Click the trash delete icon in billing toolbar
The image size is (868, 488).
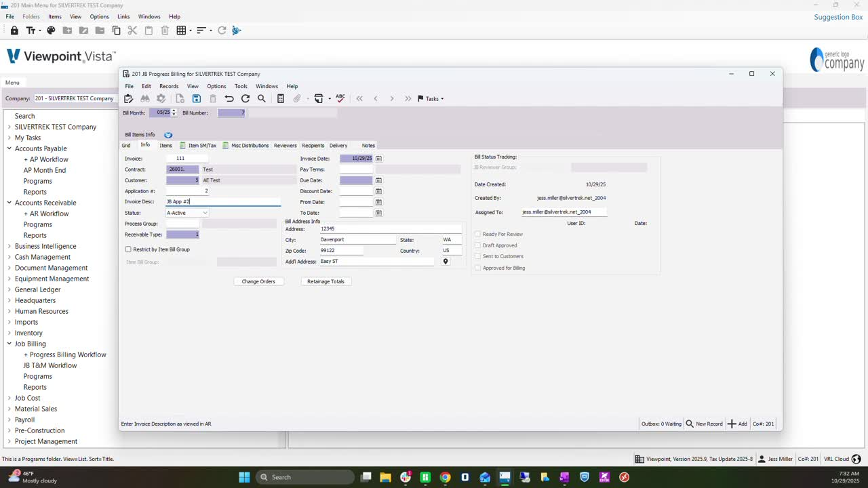pos(212,99)
